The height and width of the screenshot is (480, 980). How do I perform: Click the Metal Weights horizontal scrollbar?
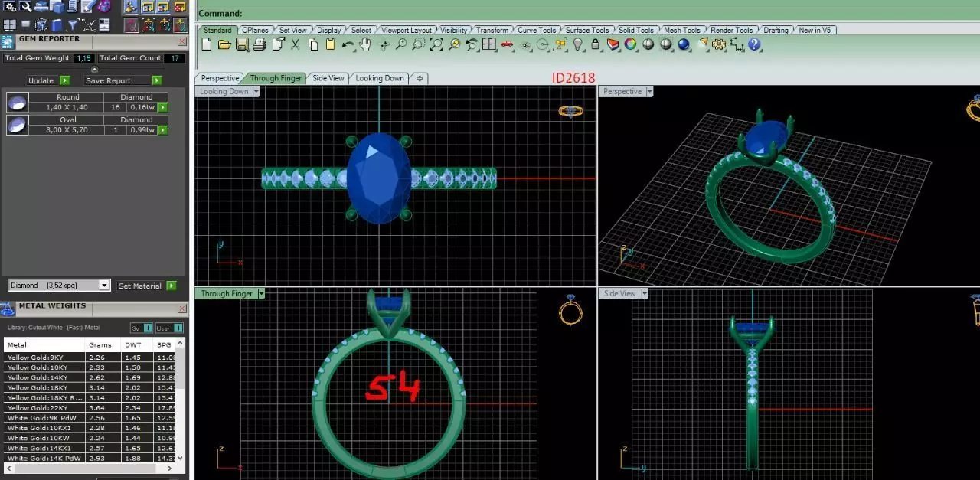90,468
